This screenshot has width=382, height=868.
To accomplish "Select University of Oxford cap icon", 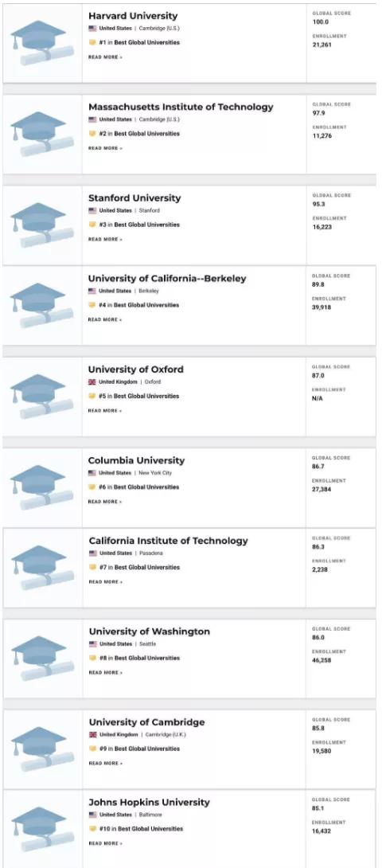I will 42,397.
